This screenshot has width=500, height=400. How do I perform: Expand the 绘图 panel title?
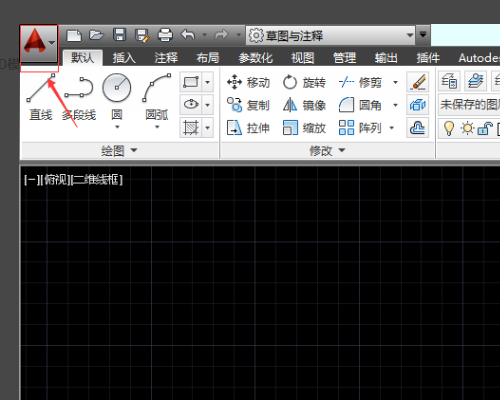119,151
